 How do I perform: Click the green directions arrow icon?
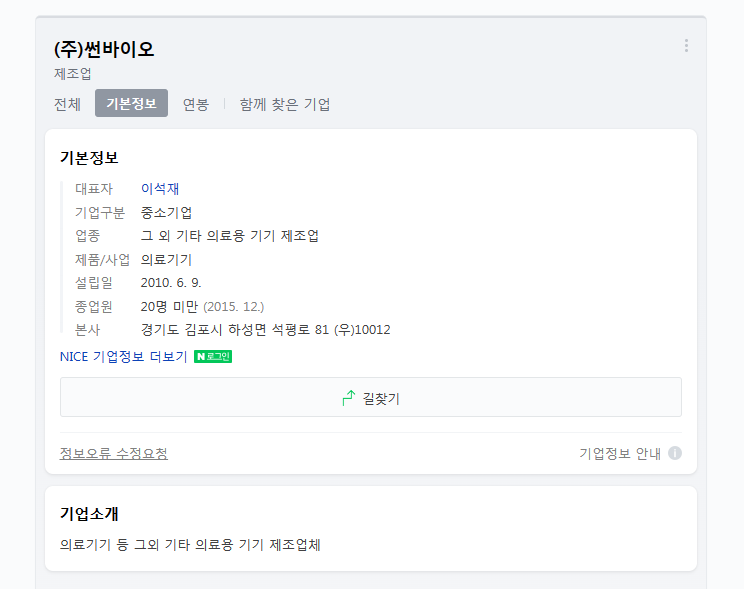[349, 398]
